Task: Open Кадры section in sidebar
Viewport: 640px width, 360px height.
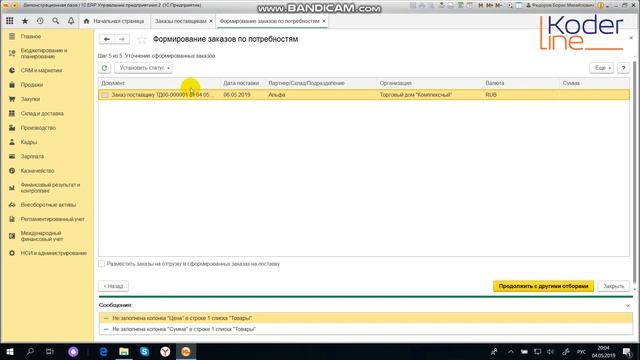Action: tap(29, 142)
